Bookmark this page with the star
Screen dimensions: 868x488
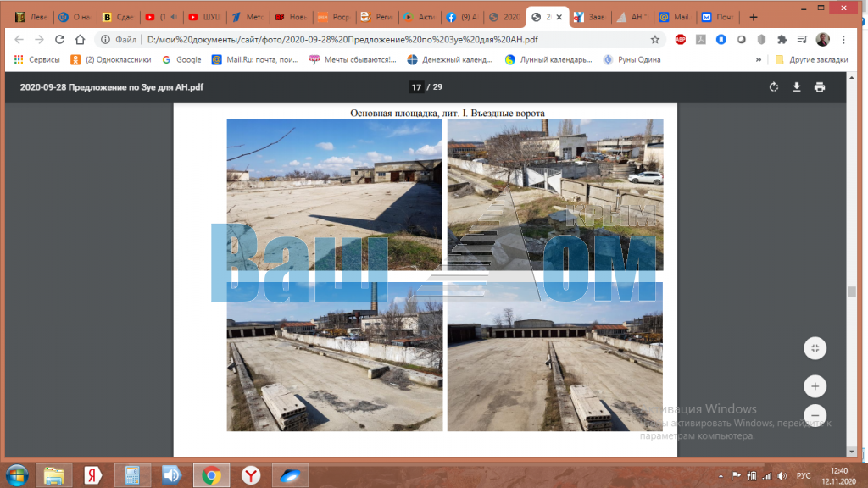click(655, 39)
